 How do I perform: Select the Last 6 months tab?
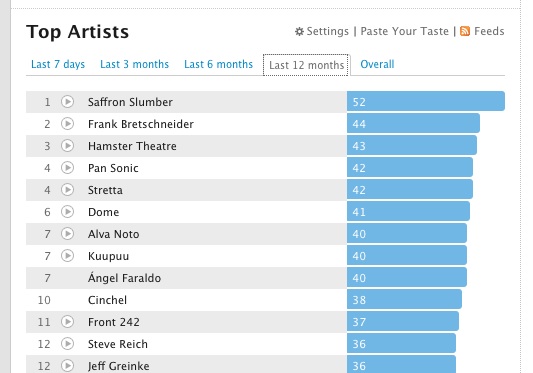pyautogui.click(x=219, y=64)
